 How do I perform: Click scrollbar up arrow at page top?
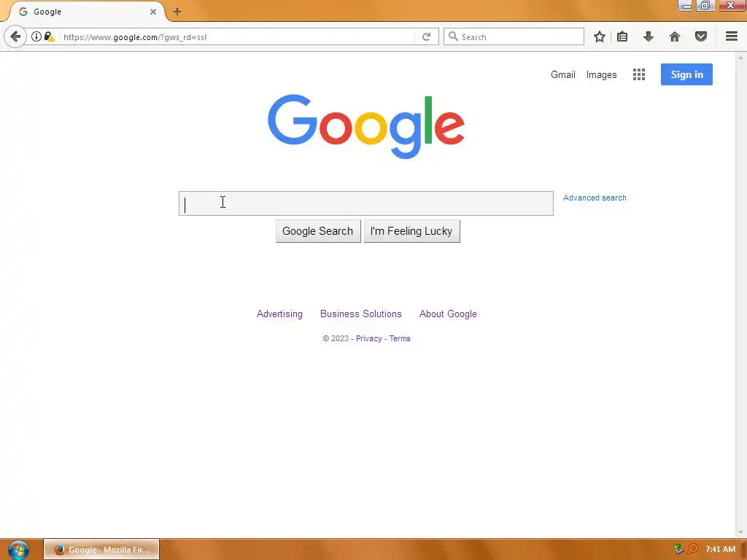coord(741,58)
